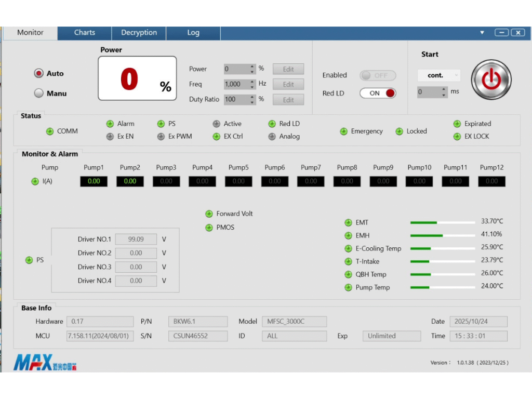Select the Auto mode radio button

pyautogui.click(x=39, y=74)
